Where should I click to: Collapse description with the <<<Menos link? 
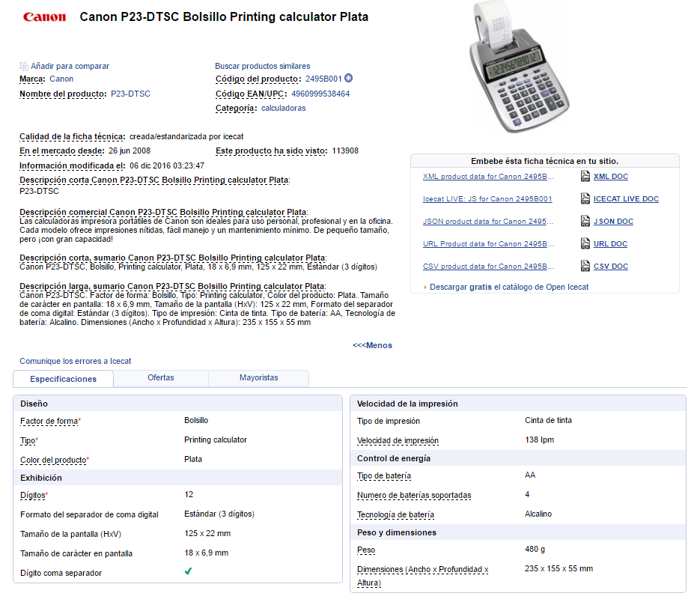tap(372, 345)
